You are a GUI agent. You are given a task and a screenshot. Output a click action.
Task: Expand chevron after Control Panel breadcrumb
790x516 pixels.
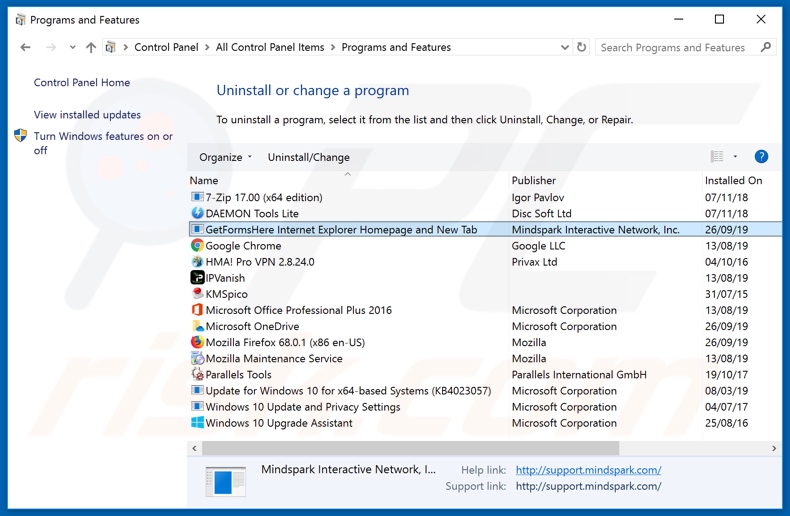(x=207, y=47)
